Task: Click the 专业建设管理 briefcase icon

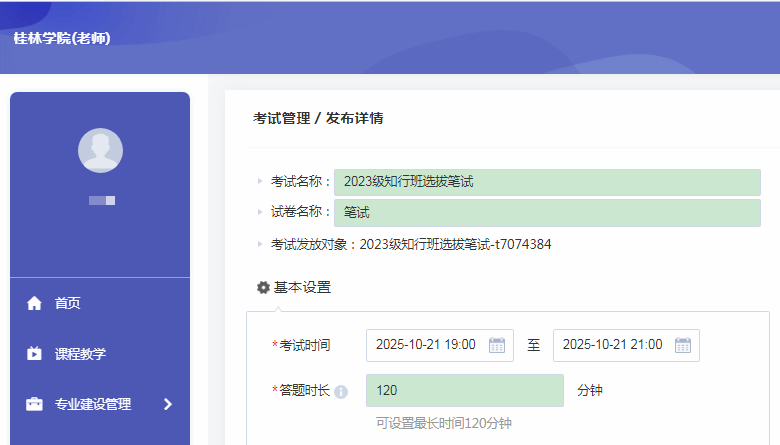Action: (34, 405)
